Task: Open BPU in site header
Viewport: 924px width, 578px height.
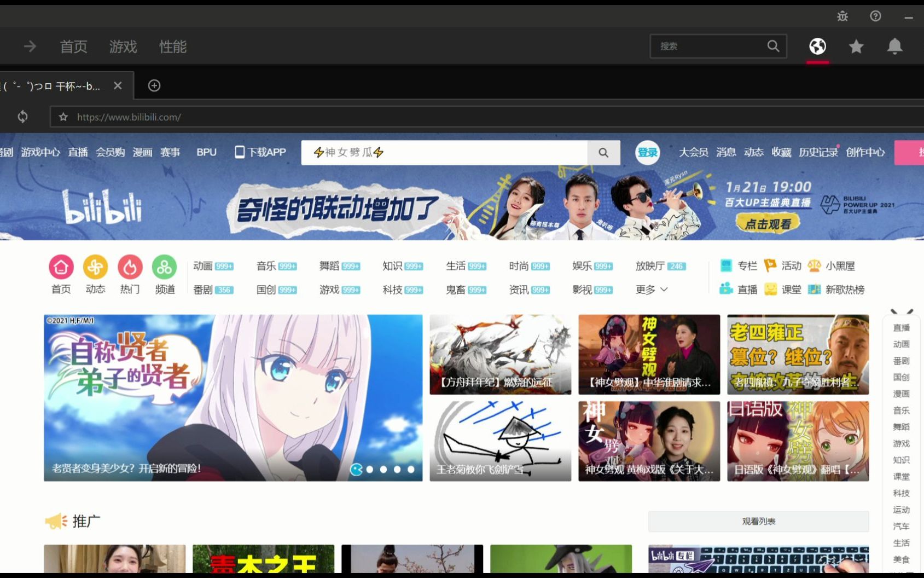Action: click(207, 152)
